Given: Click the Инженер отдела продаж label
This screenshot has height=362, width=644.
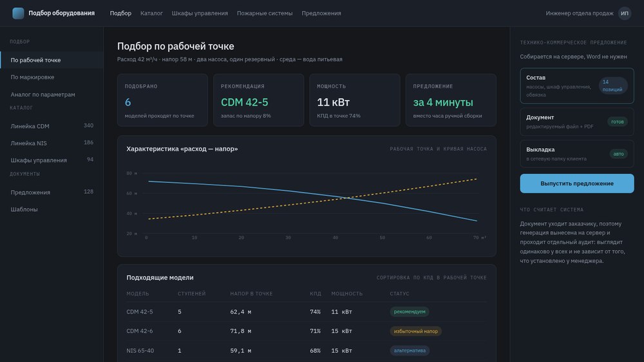Looking at the screenshot, I should click(580, 13).
